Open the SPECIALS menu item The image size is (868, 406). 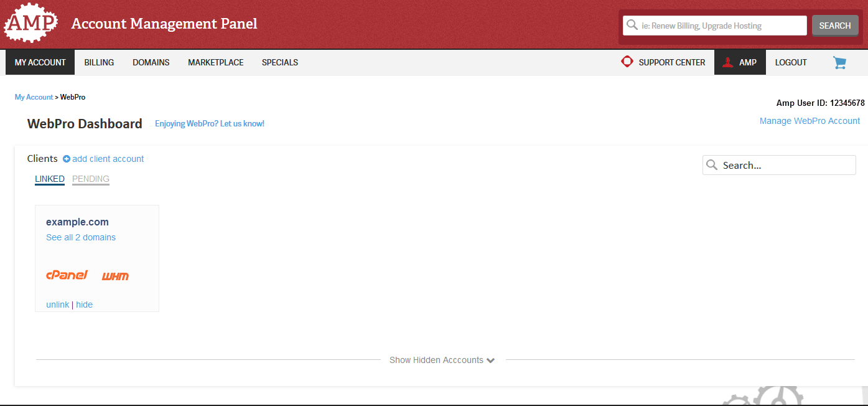point(280,62)
